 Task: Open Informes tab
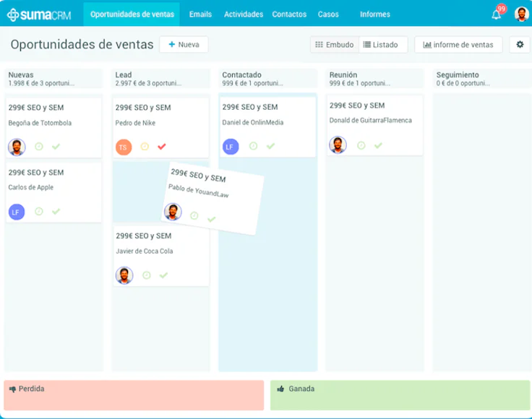(x=375, y=14)
